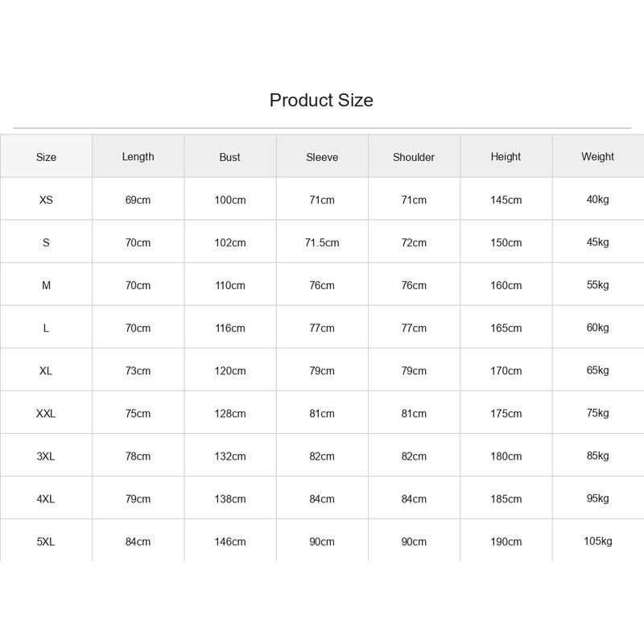
Task: Click the Bust column header
Action: point(230,157)
